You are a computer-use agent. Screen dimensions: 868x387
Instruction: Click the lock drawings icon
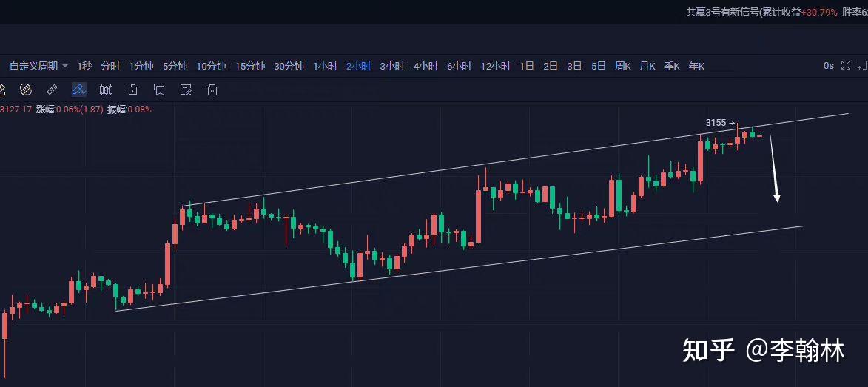[132, 90]
